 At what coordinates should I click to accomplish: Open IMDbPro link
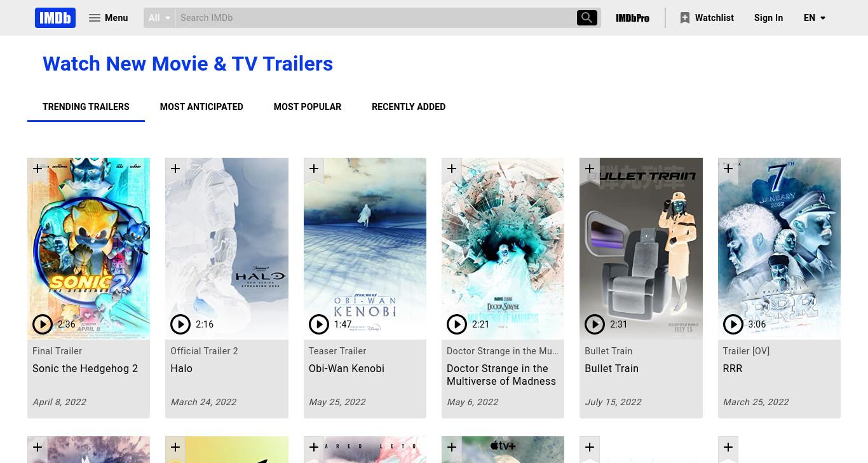[x=632, y=18]
